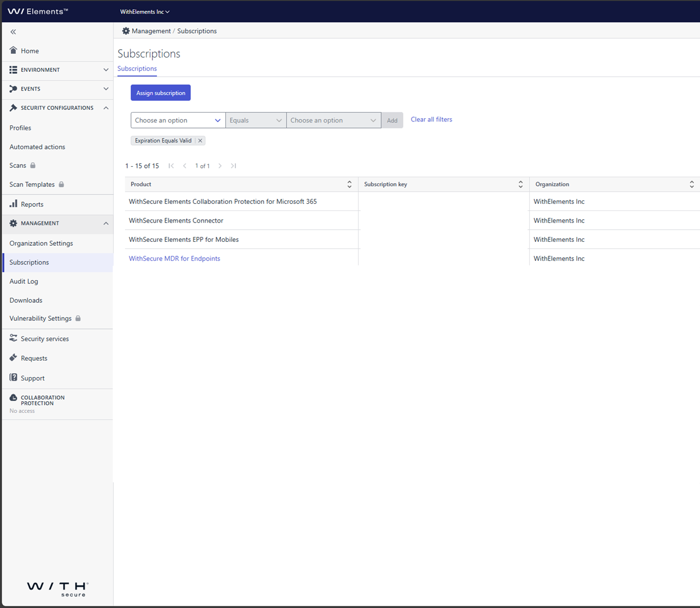This screenshot has height=608, width=700.
Task: Select the Subscriptions tab
Action: [x=137, y=68]
